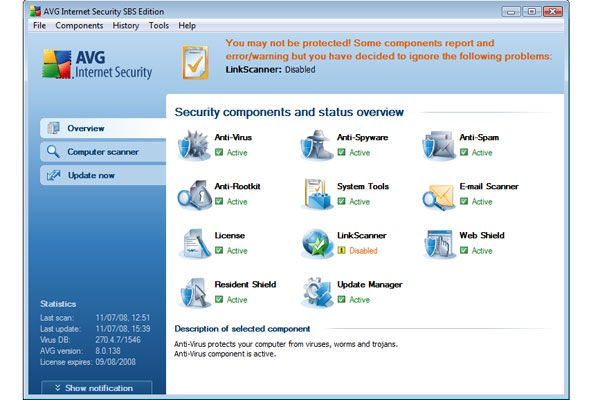Click the magnifier icon for Computer scanner
Viewport: 600px width, 400px height.
pyautogui.click(x=53, y=152)
